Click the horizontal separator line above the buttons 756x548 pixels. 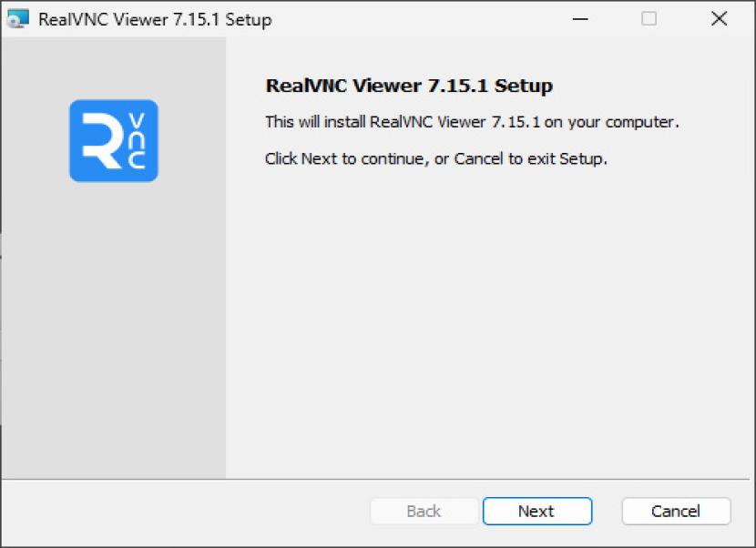coord(378,479)
